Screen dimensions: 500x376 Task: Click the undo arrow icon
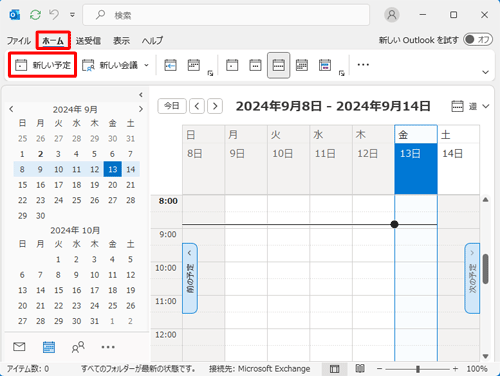[54, 15]
